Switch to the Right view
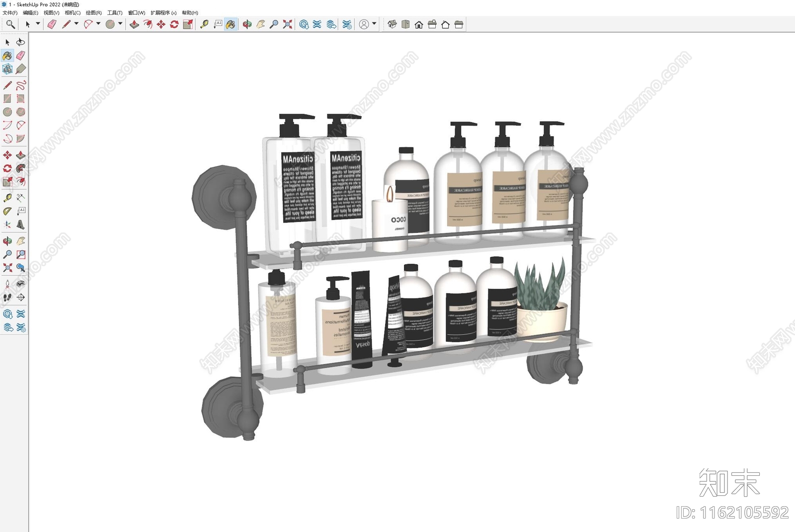 point(432,24)
